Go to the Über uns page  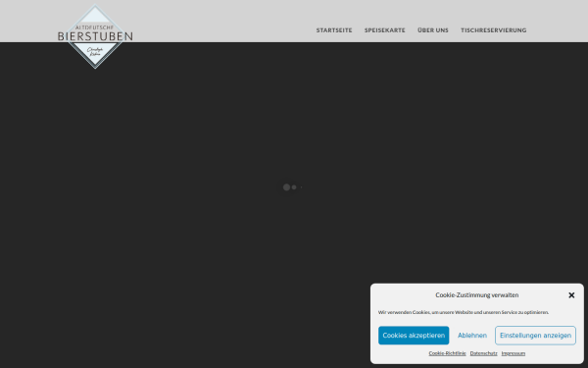click(x=433, y=30)
